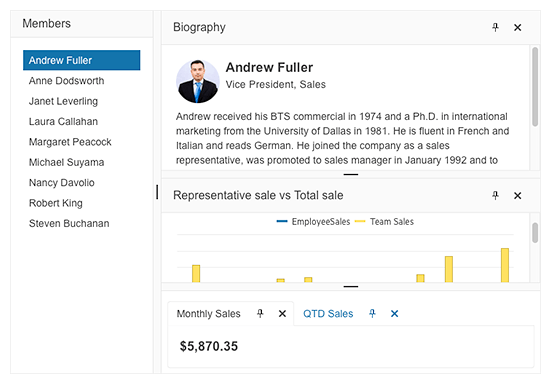Viewport: 551px width, 384px height.
Task: Click the splitter handle beside Members panel
Action: pos(157,192)
